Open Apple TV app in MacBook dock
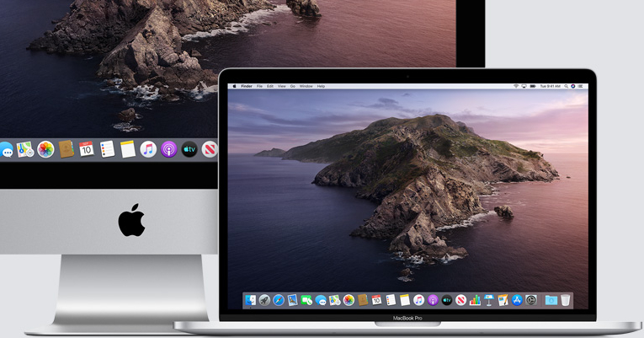The width and height of the screenshot is (644, 338). (447, 300)
